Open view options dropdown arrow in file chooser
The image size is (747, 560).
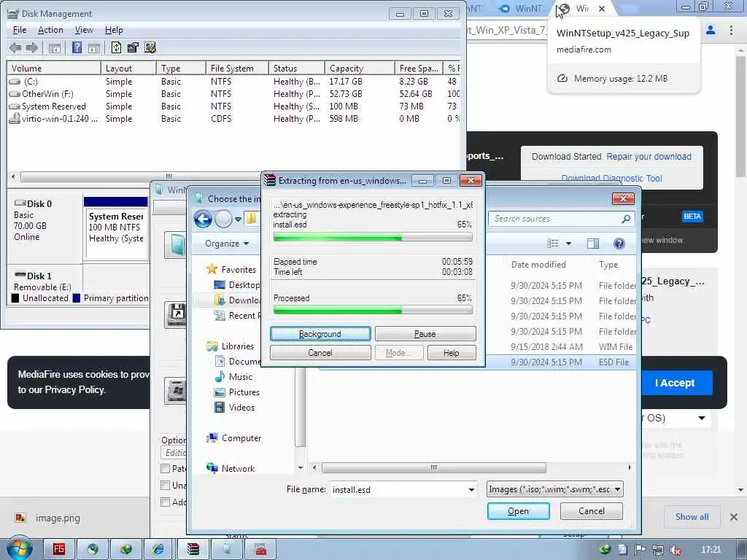click(x=568, y=244)
